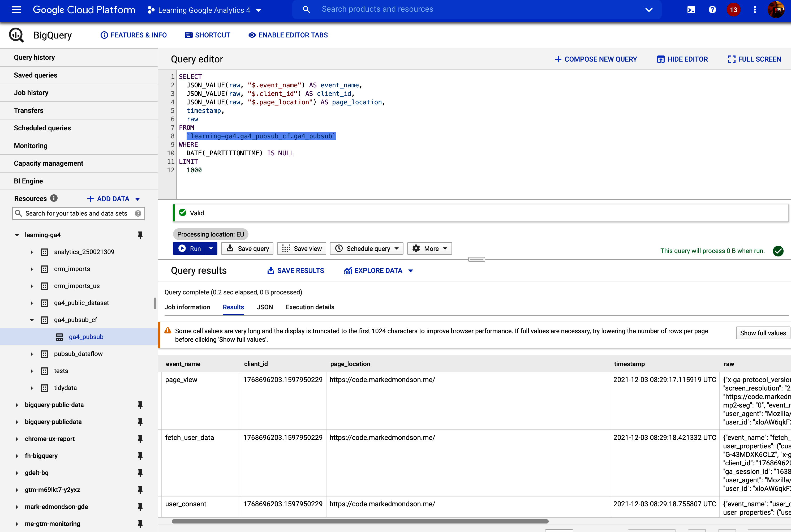Open the search bar expand chevron
Image resolution: width=791 pixels, height=532 pixels.
click(649, 10)
